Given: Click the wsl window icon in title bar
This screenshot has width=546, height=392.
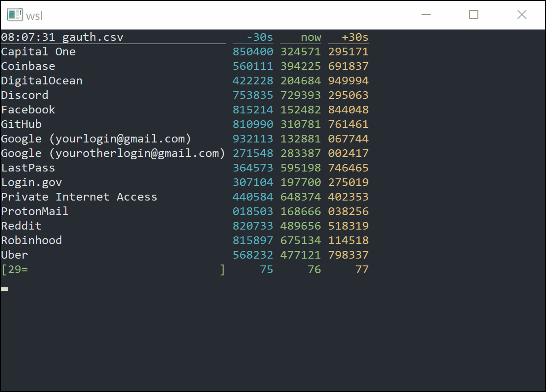Looking at the screenshot, I should pyautogui.click(x=15, y=15).
